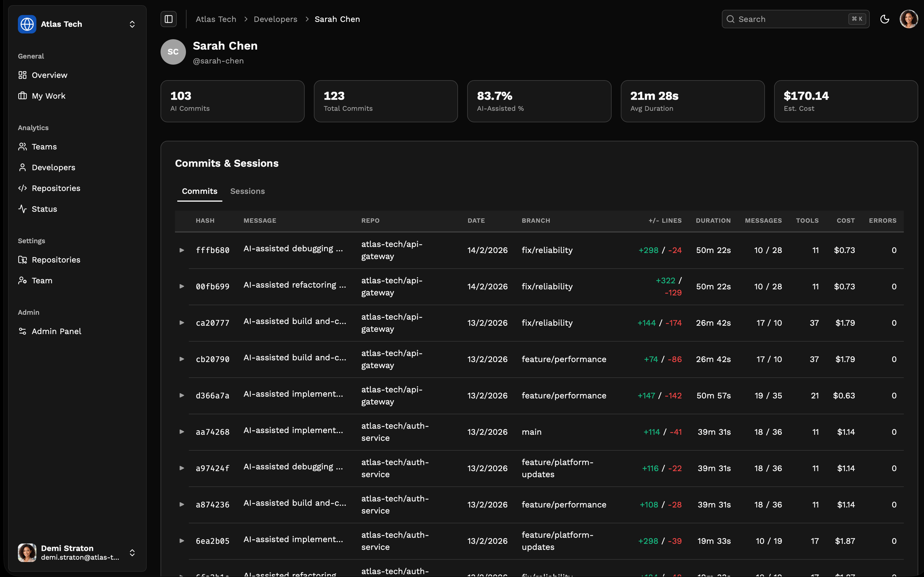Open Atlas Tech workspace switcher chevron

coord(132,24)
